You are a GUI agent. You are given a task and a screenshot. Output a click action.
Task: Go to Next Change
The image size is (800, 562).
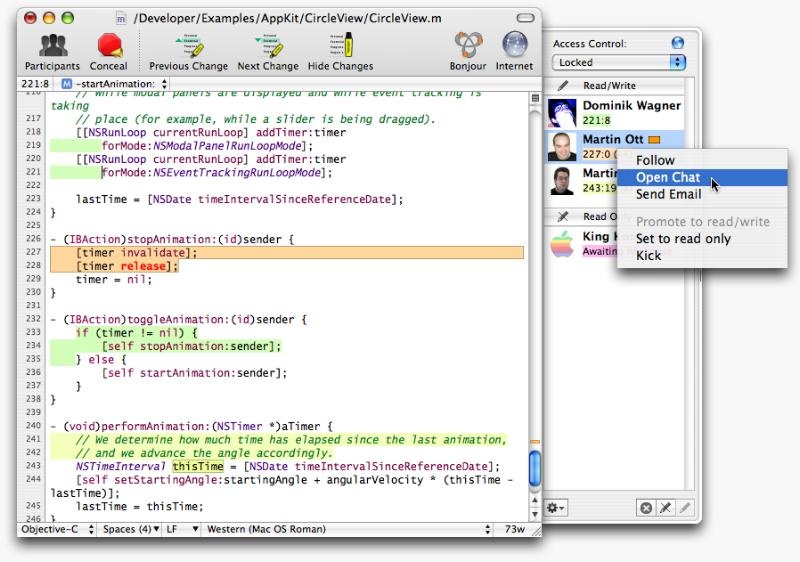pyautogui.click(x=267, y=46)
